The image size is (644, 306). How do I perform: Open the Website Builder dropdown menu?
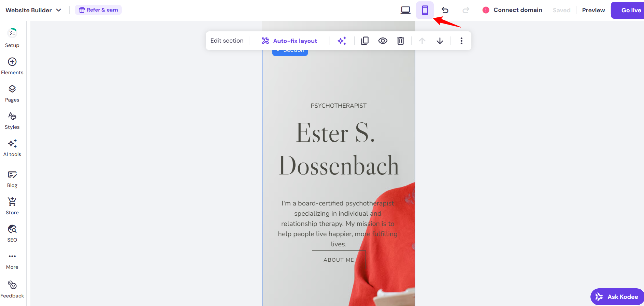point(33,10)
